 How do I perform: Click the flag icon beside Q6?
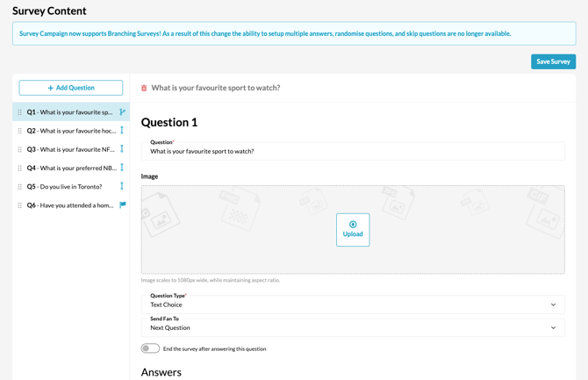122,205
